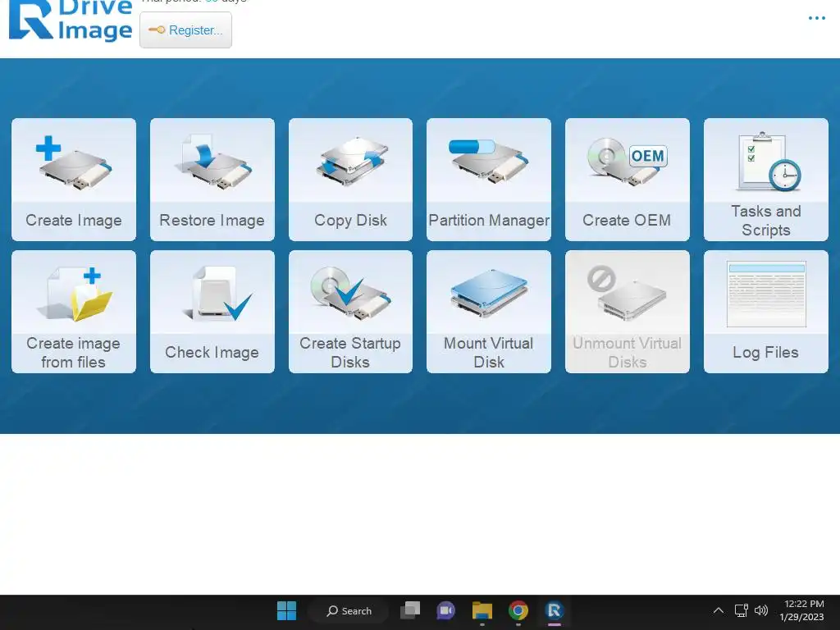Image resolution: width=840 pixels, height=630 pixels.
Task: Show hidden system tray icons
Action: (719, 610)
